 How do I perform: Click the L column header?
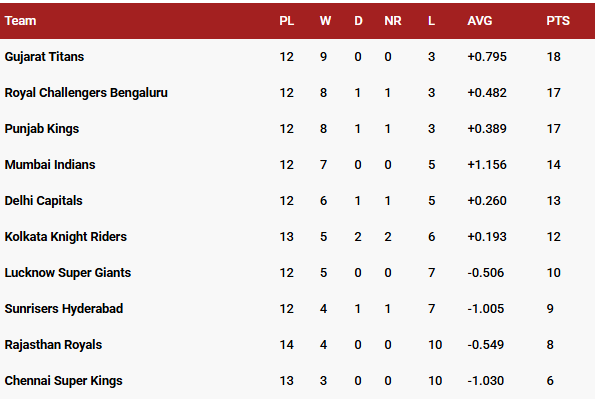[431, 21]
